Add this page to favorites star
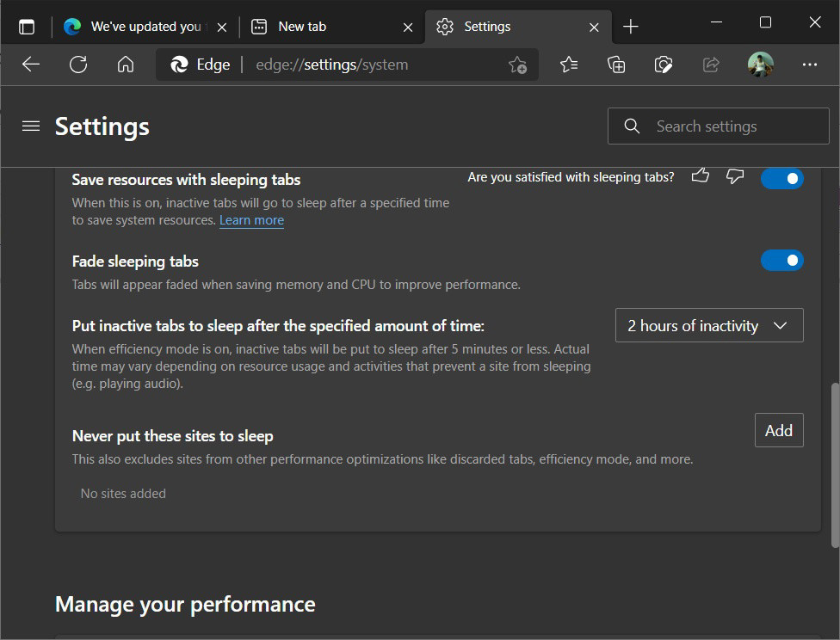The width and height of the screenshot is (840, 640). coord(517,65)
